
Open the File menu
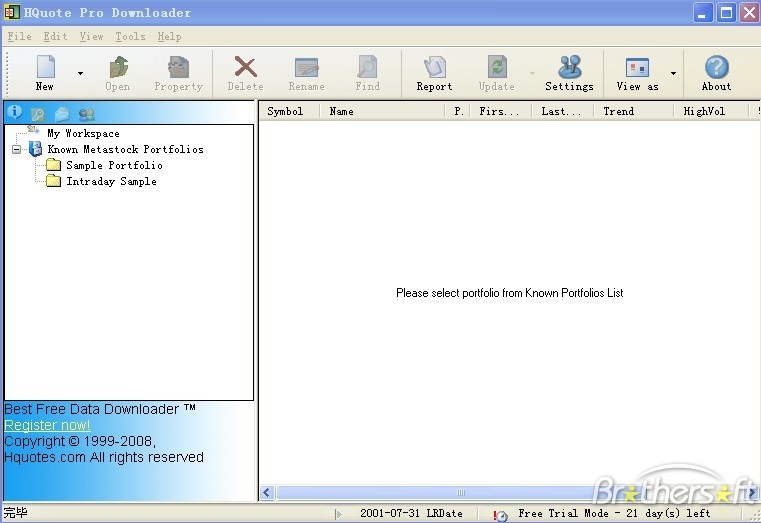click(19, 36)
